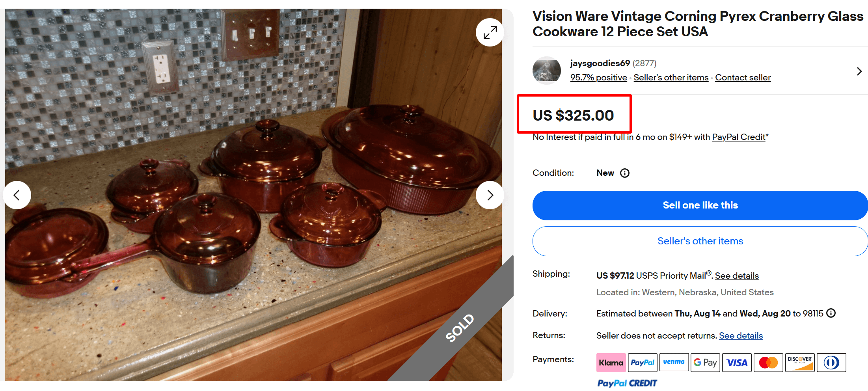Click the Mastercard payment icon

768,362
